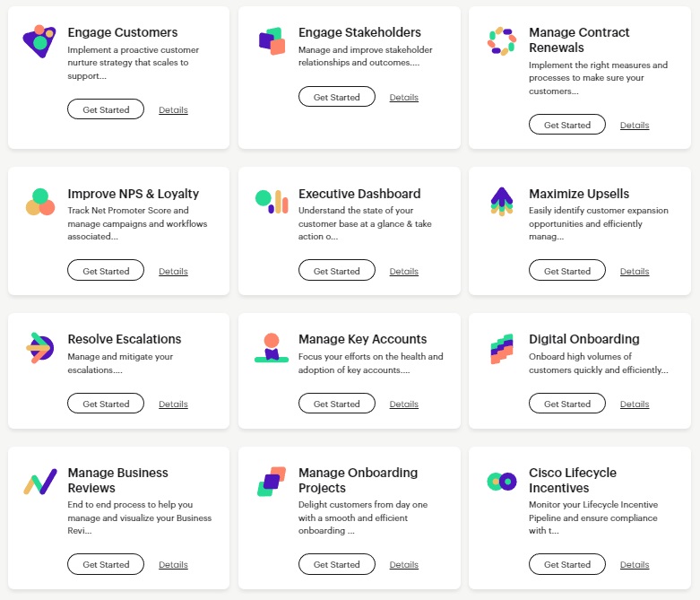Click the Improve NPS & Loyalty icon

point(39,203)
